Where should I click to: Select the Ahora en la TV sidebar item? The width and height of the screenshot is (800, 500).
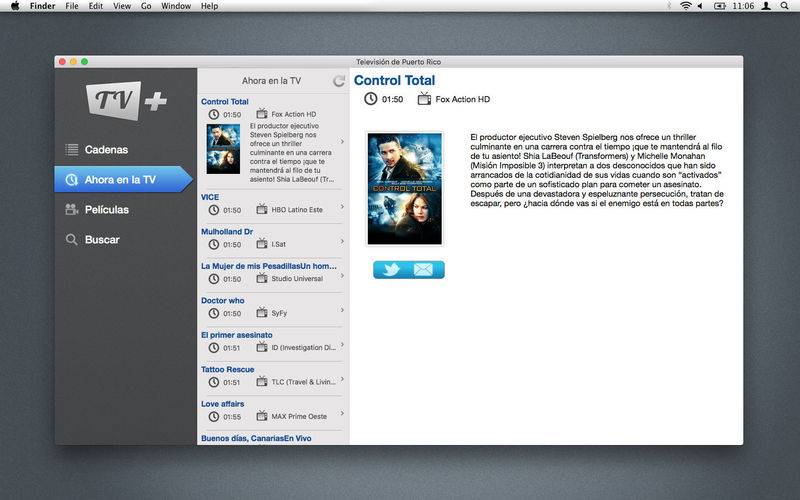[x=123, y=180]
